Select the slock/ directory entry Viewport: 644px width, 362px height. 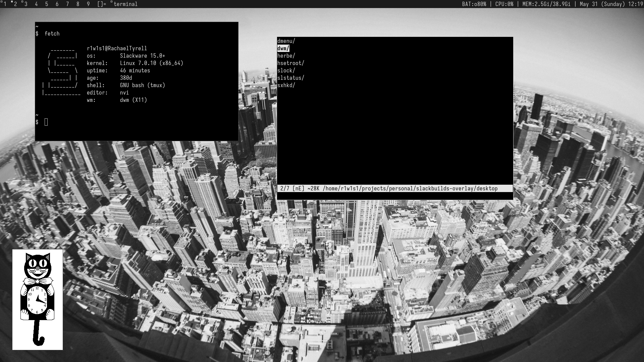[286, 70]
